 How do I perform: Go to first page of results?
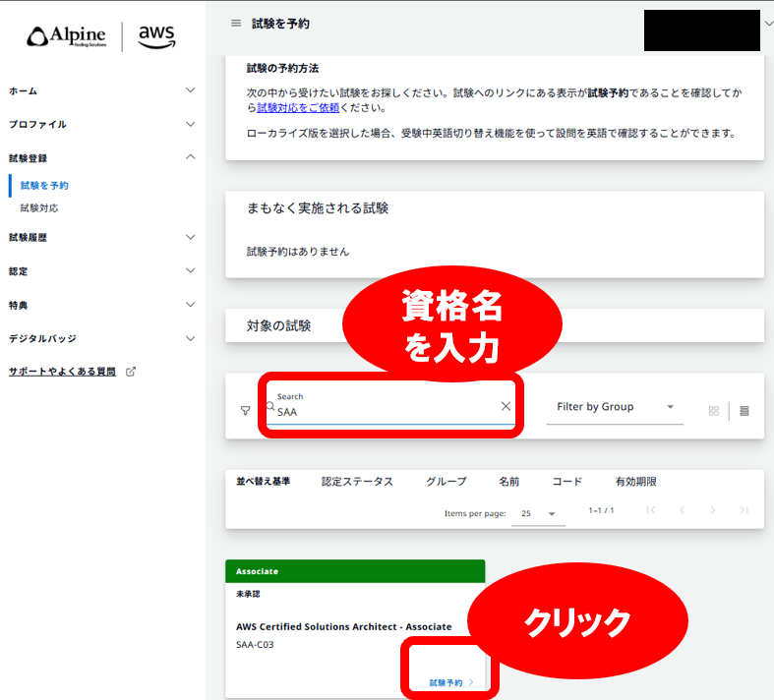651,510
